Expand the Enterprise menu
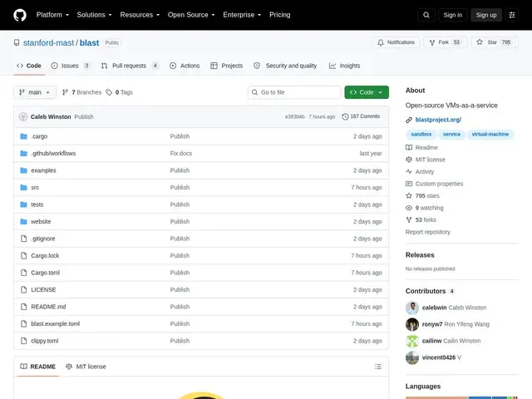The image size is (532, 399). tap(242, 15)
